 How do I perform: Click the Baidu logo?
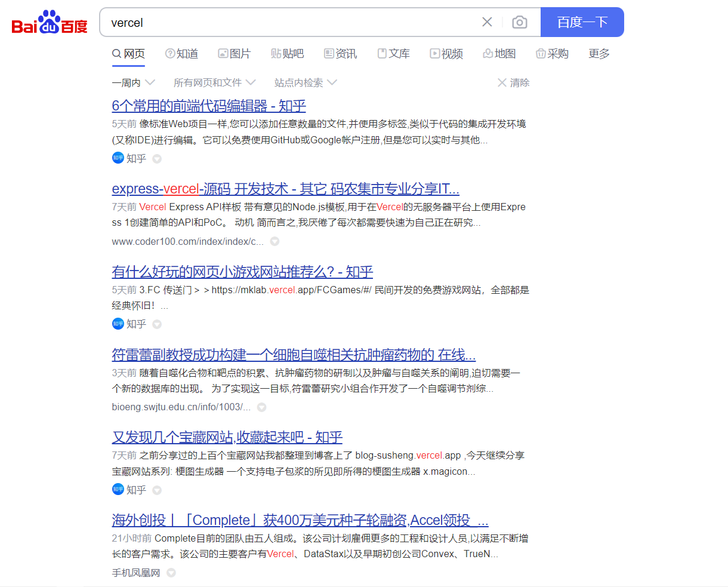click(48, 21)
